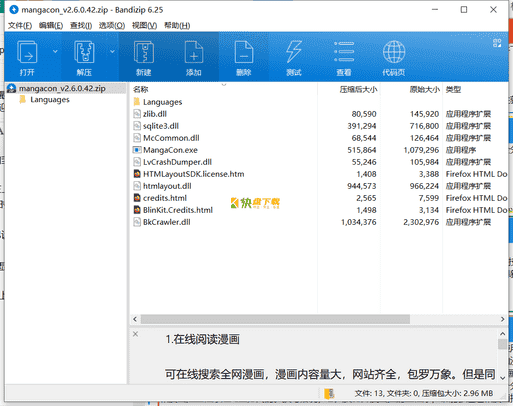Sort by the 名称 column header
Image resolution: width=513 pixels, height=406 pixels.
click(140, 89)
